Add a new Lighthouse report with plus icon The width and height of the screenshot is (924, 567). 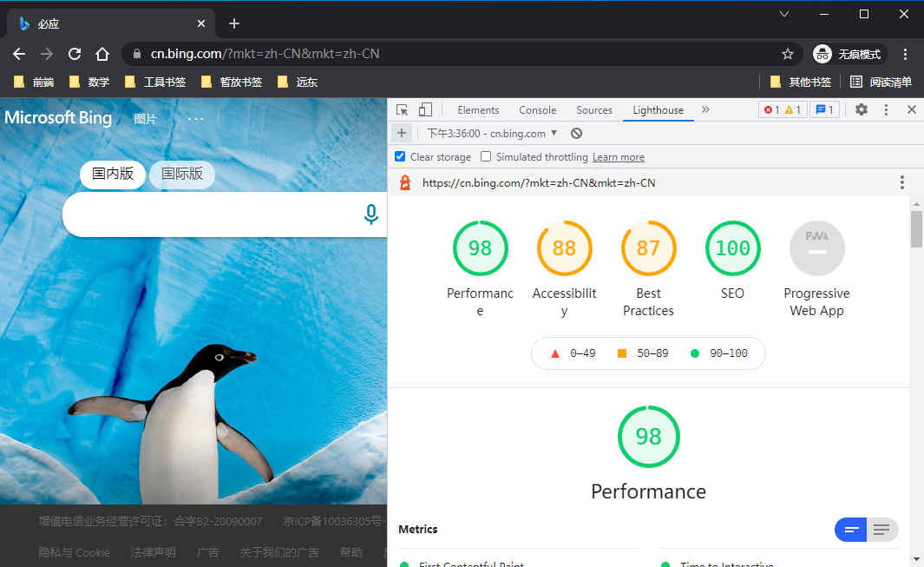click(x=401, y=134)
